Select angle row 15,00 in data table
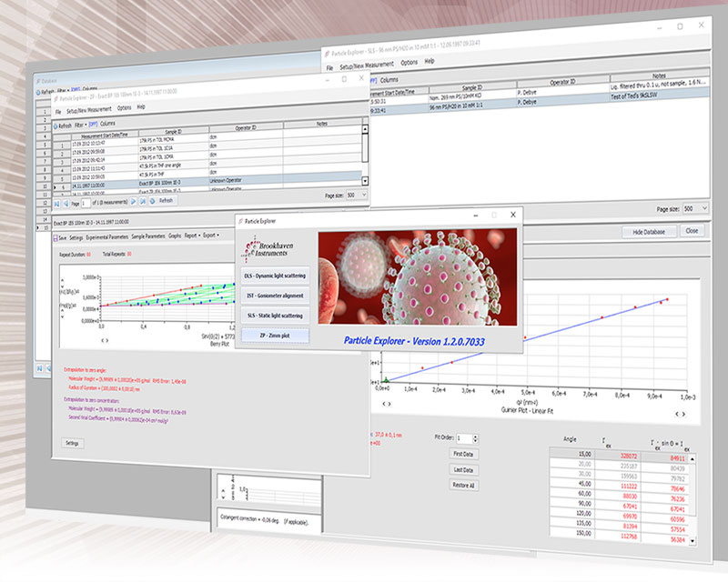The image size is (728, 582). click(619, 456)
